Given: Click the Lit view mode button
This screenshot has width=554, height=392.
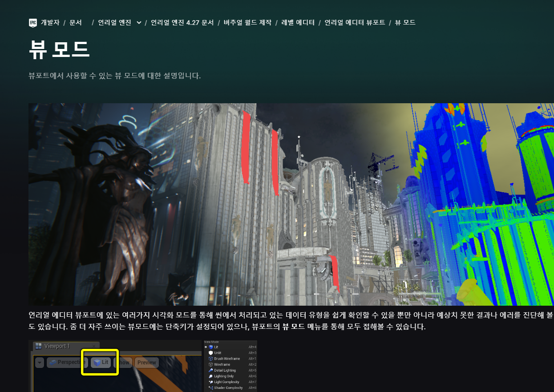Looking at the screenshot, I should pos(101,363).
